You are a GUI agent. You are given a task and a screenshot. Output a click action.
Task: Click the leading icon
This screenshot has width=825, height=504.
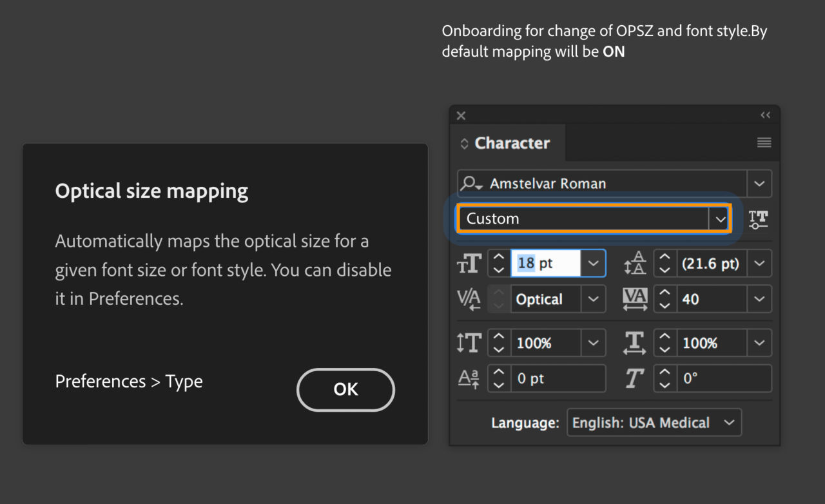coord(635,263)
